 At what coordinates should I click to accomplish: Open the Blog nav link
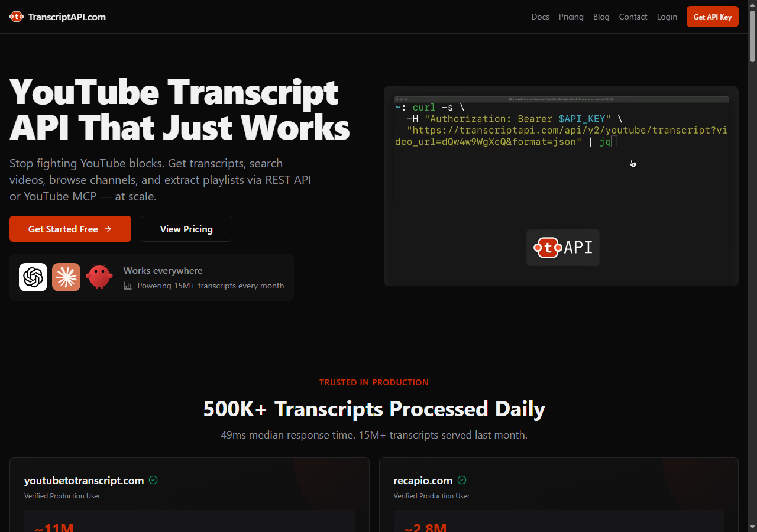(x=601, y=17)
